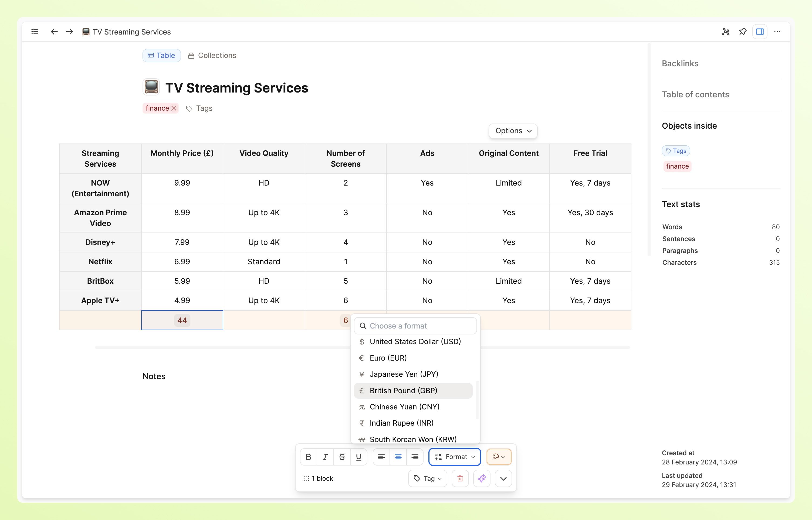Screen dimensions: 812x520
Task: Open the graph view icon
Action: point(725,31)
